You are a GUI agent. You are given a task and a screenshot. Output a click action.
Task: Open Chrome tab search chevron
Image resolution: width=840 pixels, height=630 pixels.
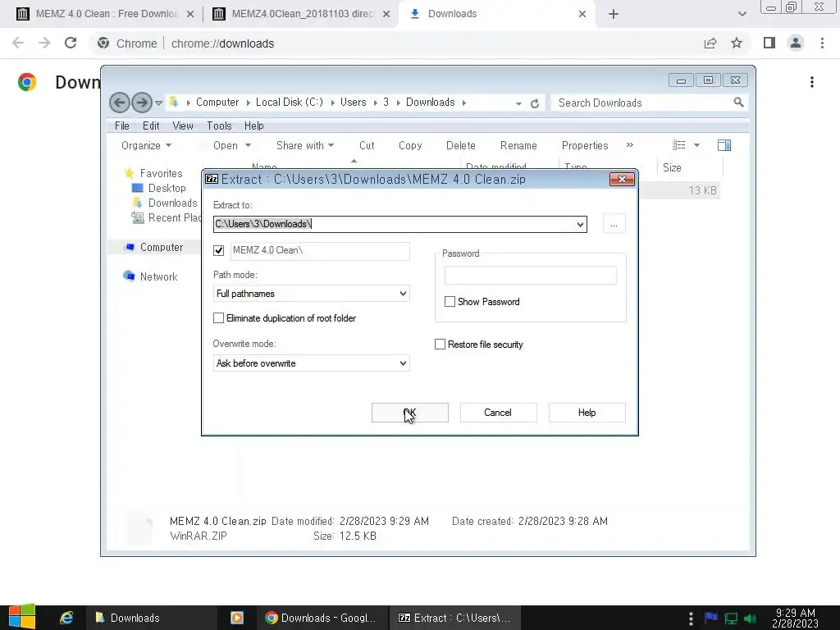point(742,14)
